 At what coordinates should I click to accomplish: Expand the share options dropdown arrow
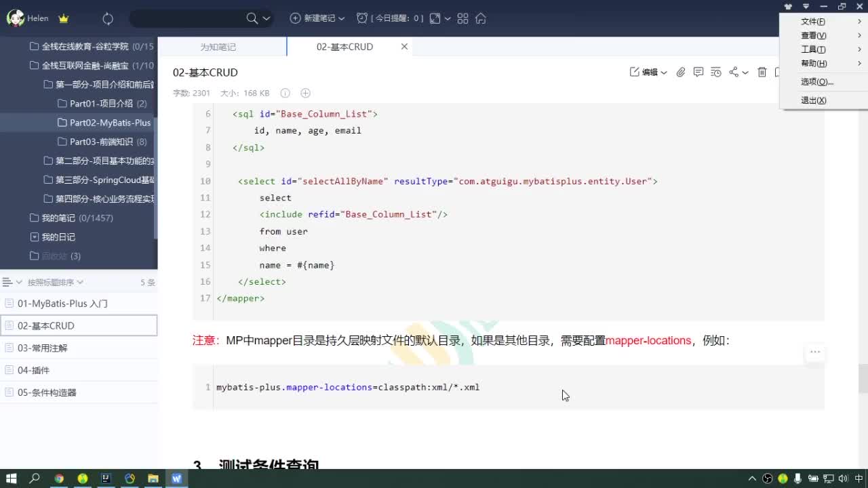[x=745, y=73]
